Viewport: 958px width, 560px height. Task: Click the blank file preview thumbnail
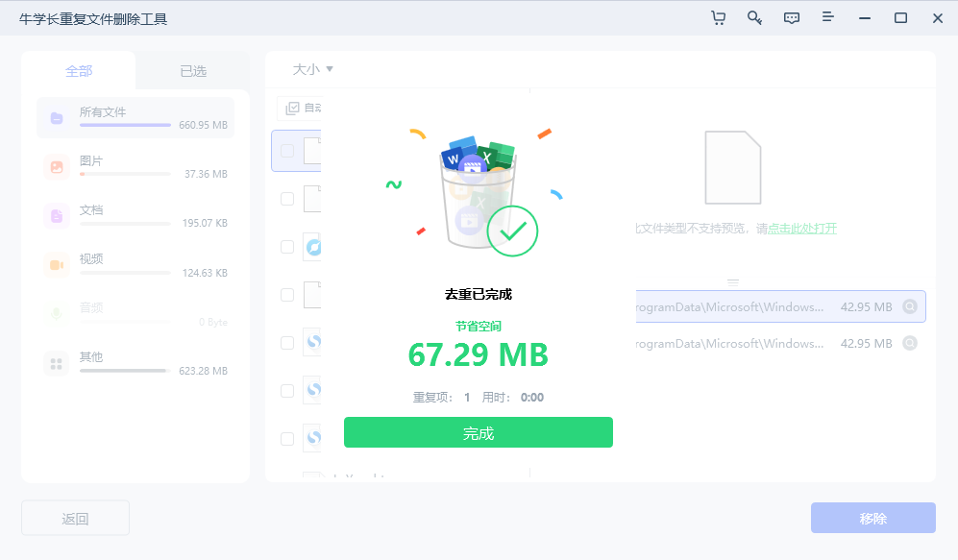tap(732, 167)
